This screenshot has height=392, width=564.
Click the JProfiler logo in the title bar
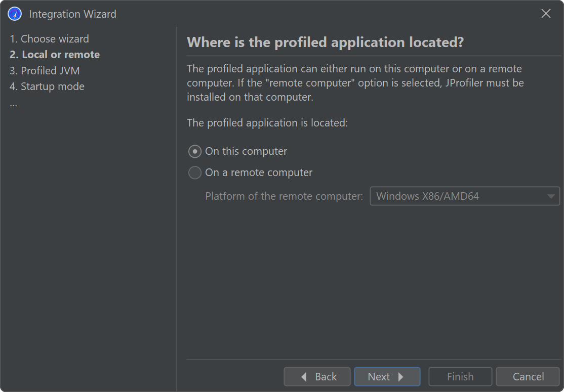pyautogui.click(x=15, y=14)
